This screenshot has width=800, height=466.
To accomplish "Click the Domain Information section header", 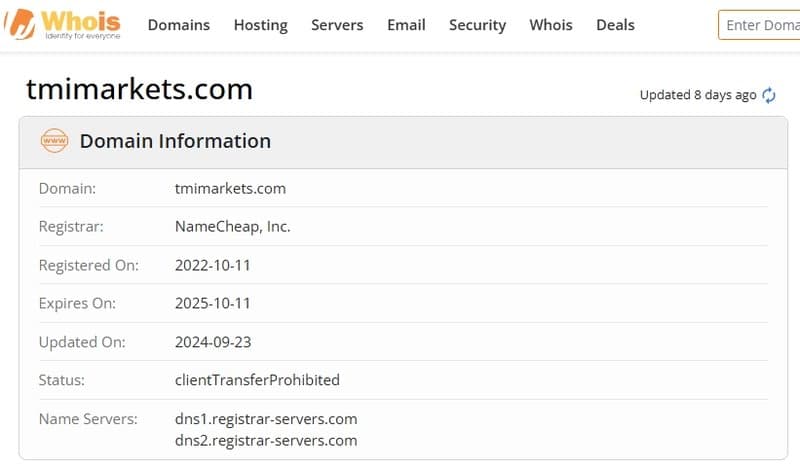I will [x=175, y=141].
